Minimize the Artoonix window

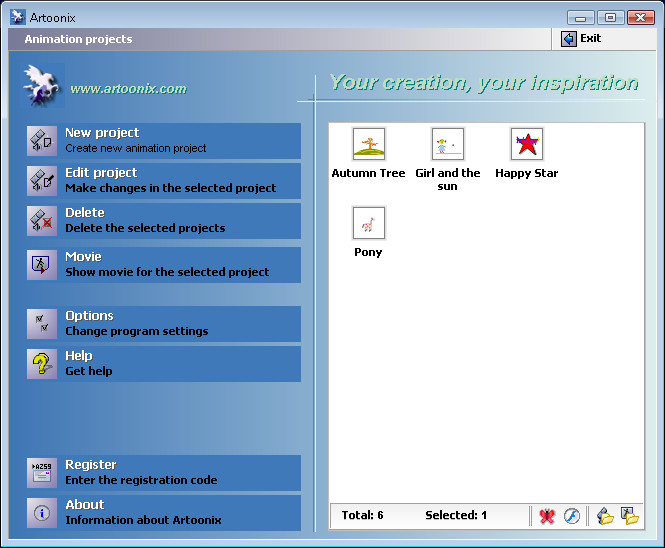[x=581, y=18]
